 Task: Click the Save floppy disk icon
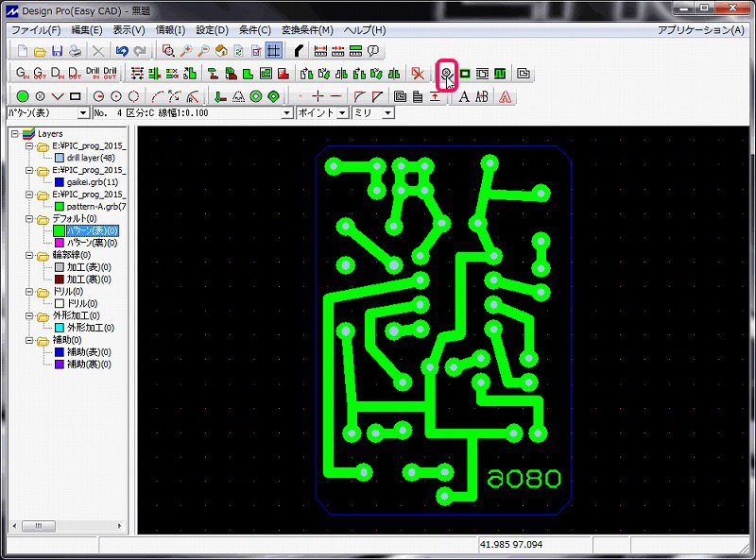57,51
